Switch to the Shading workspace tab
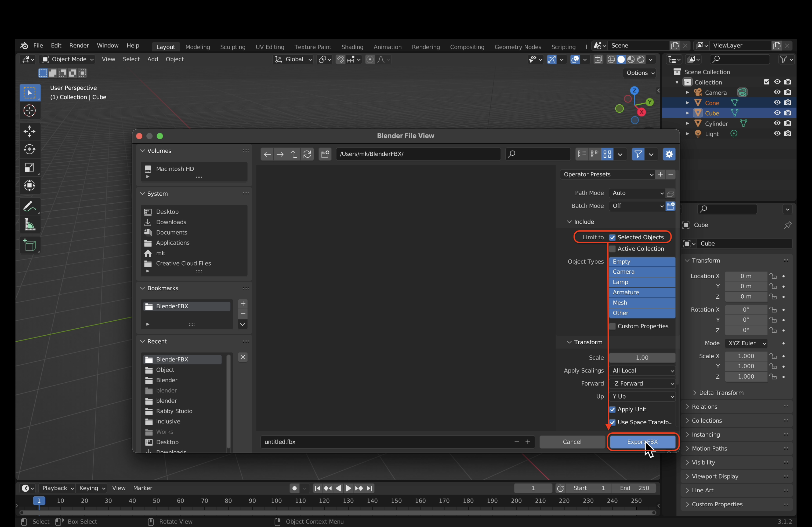Image resolution: width=812 pixels, height=527 pixels. [x=352, y=47]
